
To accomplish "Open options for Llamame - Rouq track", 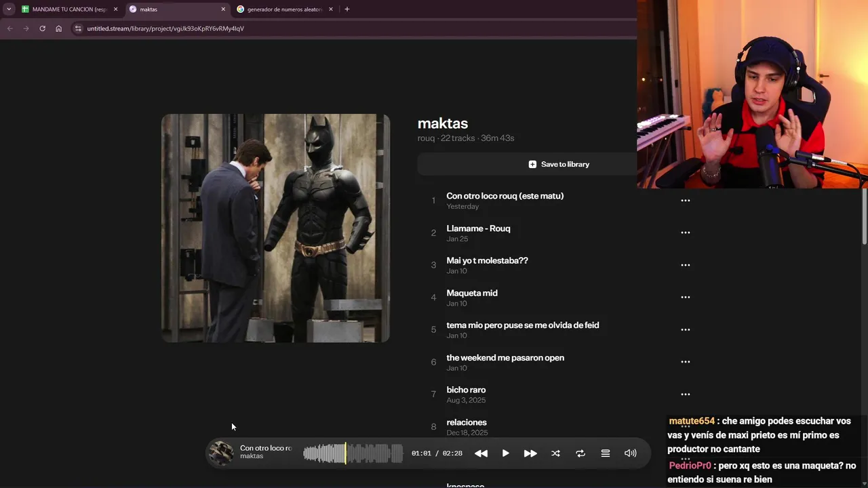I will pos(685,232).
